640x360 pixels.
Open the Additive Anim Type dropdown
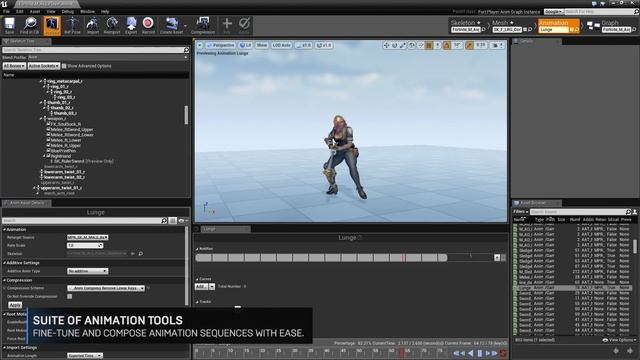(88, 271)
